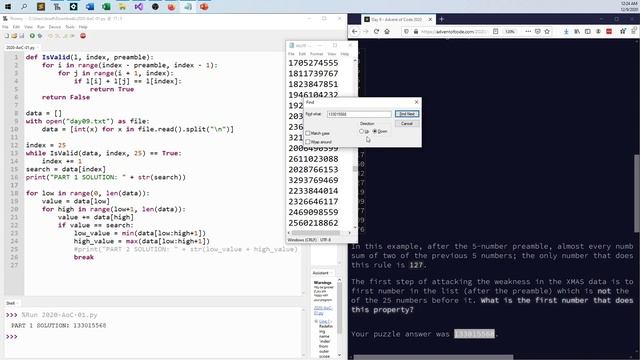This screenshot has width=640, height=360.
Task: Enable the Wrap around checkbox
Action: point(308,142)
